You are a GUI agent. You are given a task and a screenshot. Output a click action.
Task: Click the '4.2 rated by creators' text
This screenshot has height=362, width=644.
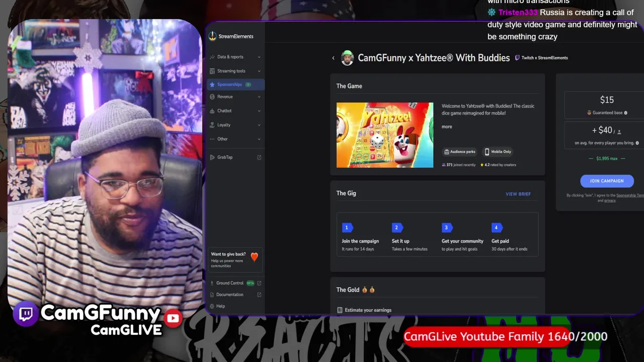pyautogui.click(x=500, y=165)
